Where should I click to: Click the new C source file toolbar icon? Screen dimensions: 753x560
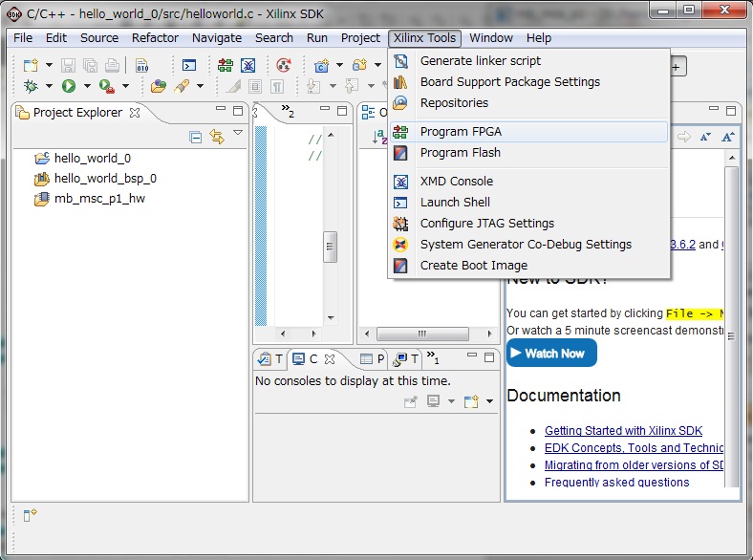pyautogui.click(x=322, y=65)
